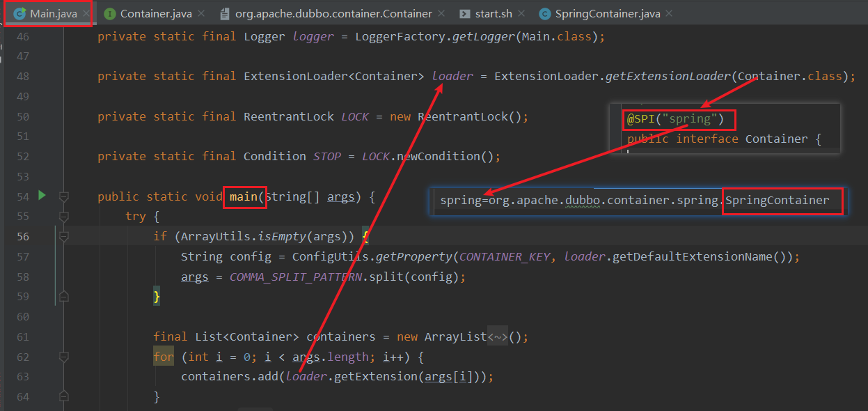This screenshot has height=411, width=868.
Task: Collapse the if block at line 56
Action: tap(64, 237)
